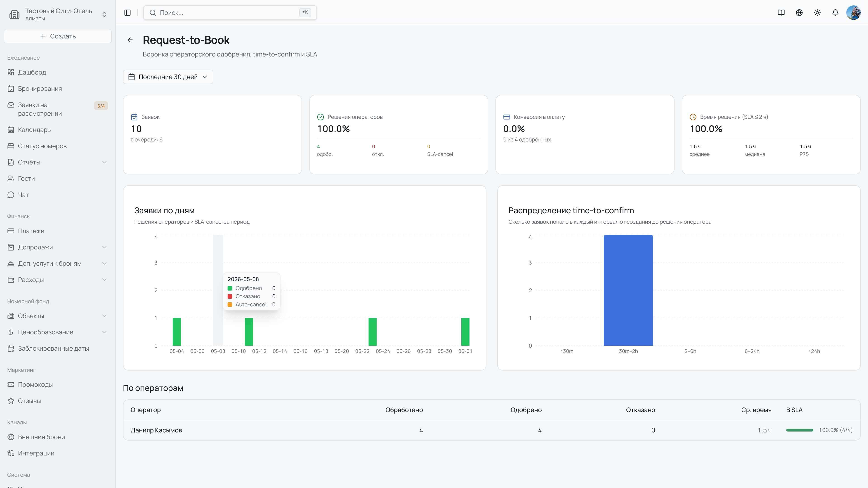Open the Бронирования menu item

pyautogui.click(x=58, y=89)
